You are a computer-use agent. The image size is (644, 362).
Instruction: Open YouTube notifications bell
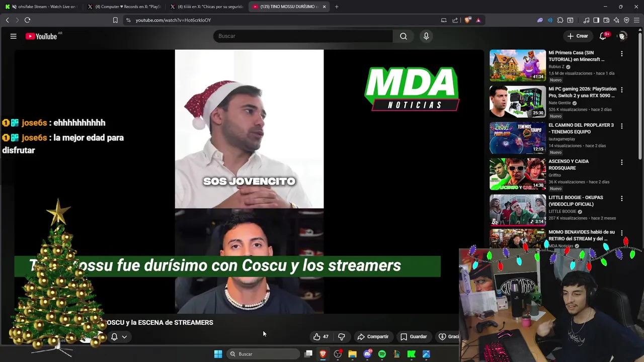[603, 36]
